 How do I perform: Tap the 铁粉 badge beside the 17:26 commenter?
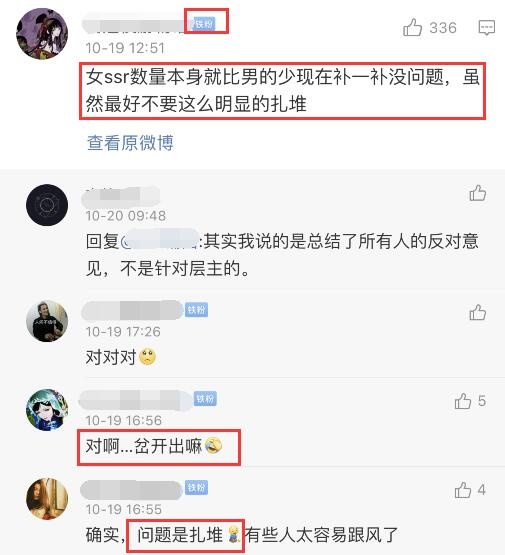(196, 310)
